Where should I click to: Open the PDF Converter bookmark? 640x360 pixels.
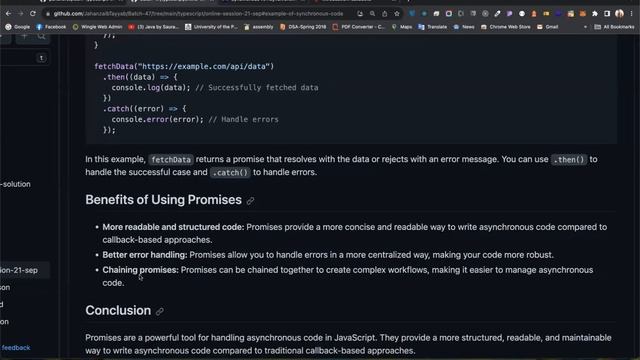[x=358, y=27]
